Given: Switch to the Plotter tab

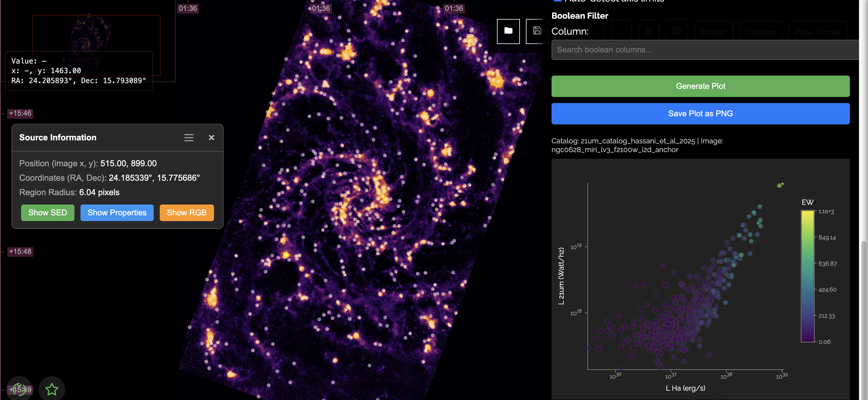Looking at the screenshot, I should pyautogui.click(x=713, y=32).
